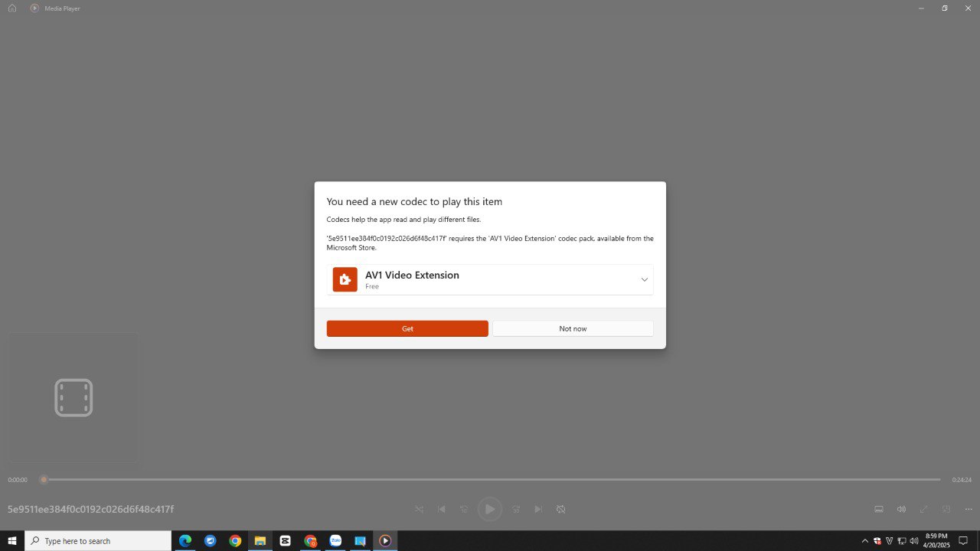Open Microsoft Edge from the taskbar
Screen dimensions: 980x551
[185, 540]
